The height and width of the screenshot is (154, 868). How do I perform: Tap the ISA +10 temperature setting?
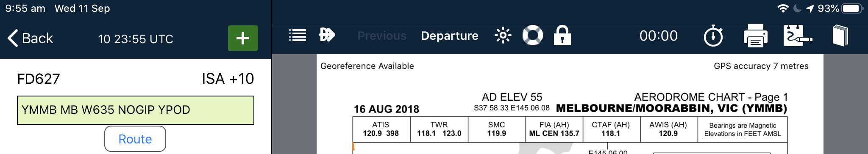228,79
